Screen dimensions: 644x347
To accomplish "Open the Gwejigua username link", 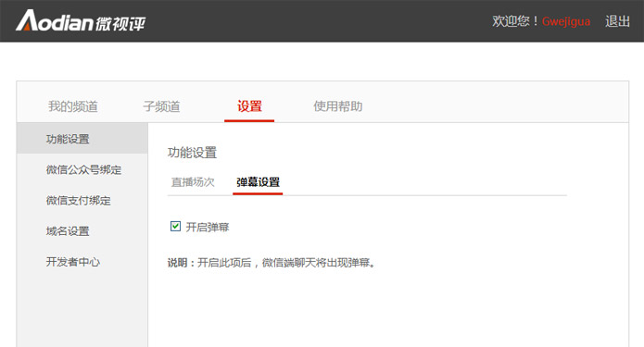I will click(x=566, y=21).
